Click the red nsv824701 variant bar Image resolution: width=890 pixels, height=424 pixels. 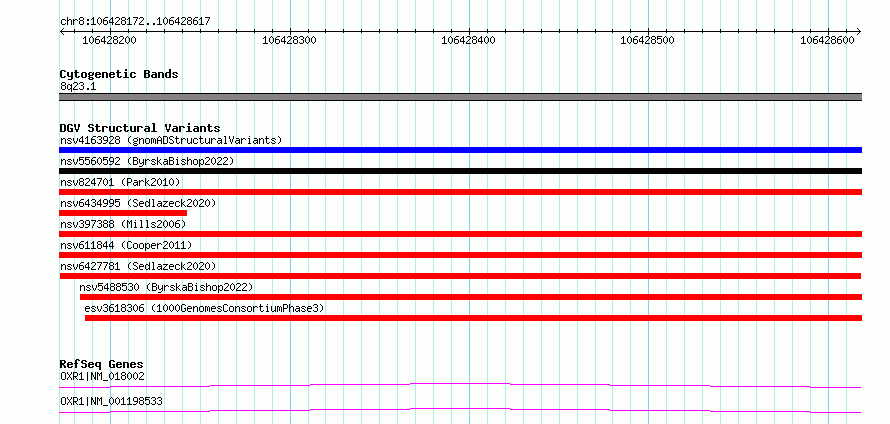point(460,192)
